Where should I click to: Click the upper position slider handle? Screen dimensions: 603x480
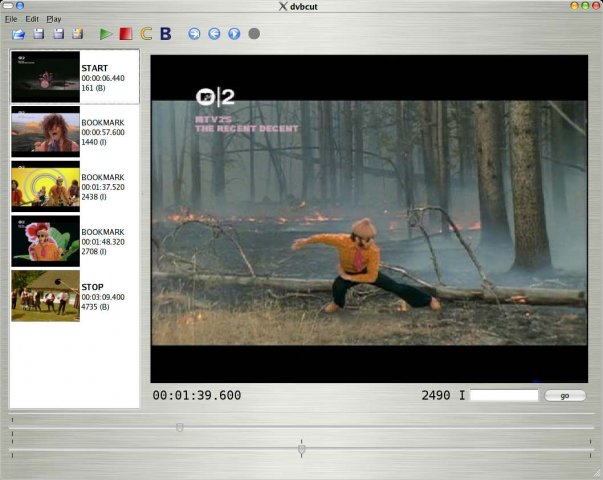(x=179, y=427)
